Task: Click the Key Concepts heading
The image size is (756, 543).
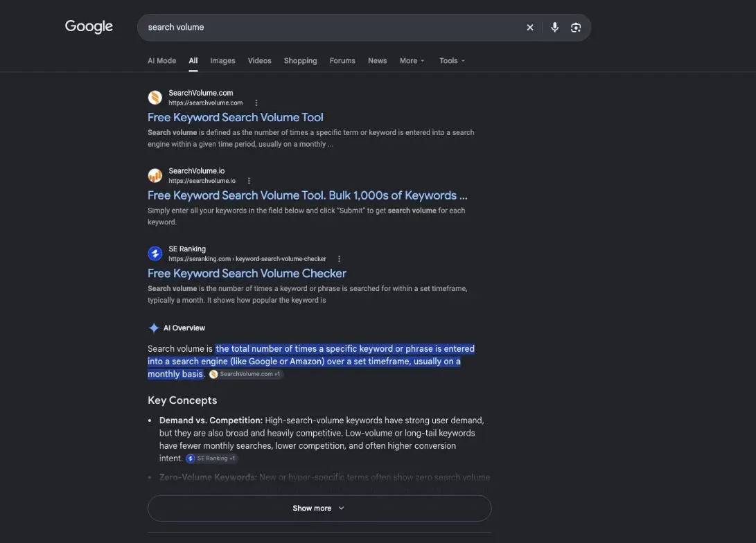Action: click(x=182, y=400)
